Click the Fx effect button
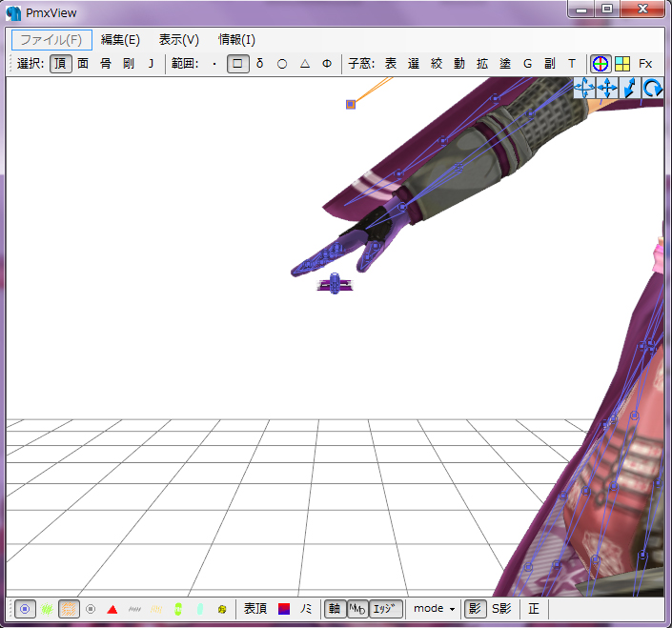This screenshot has height=628, width=672. click(645, 64)
